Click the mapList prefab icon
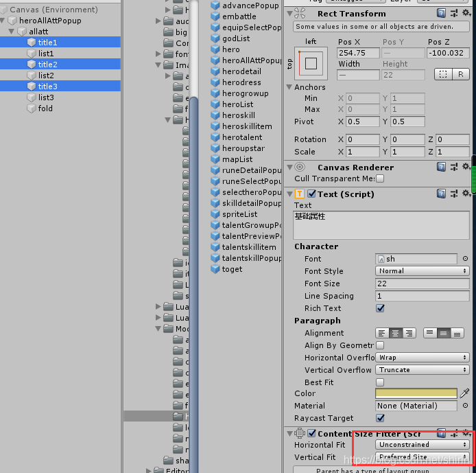Image resolution: width=476 pixels, height=473 pixels. 215,159
